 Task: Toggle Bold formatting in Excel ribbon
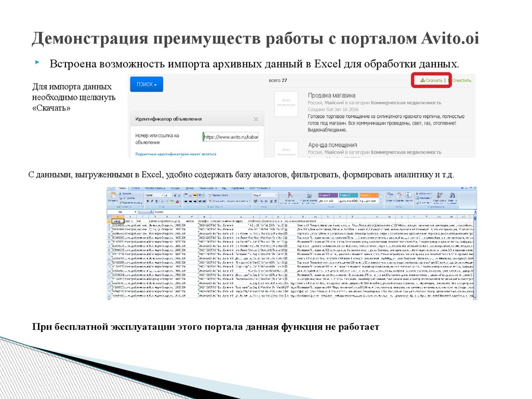point(147,201)
